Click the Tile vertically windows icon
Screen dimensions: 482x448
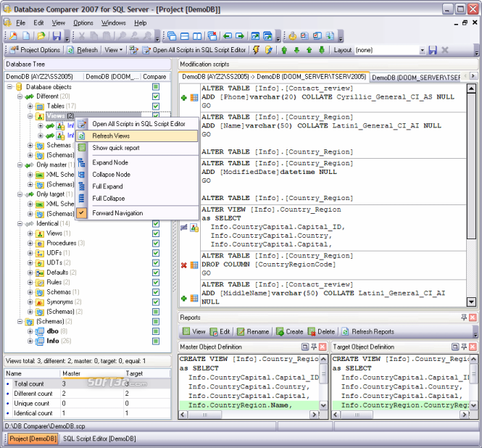(x=197, y=36)
